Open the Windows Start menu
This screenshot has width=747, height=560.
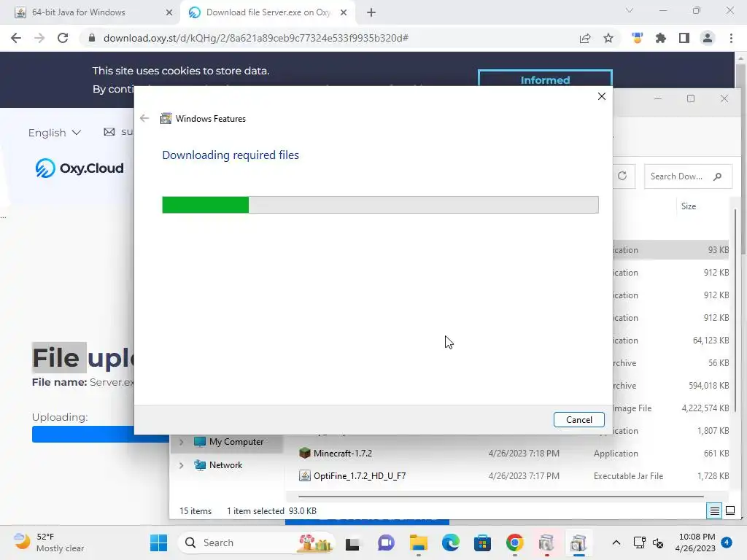(x=158, y=542)
